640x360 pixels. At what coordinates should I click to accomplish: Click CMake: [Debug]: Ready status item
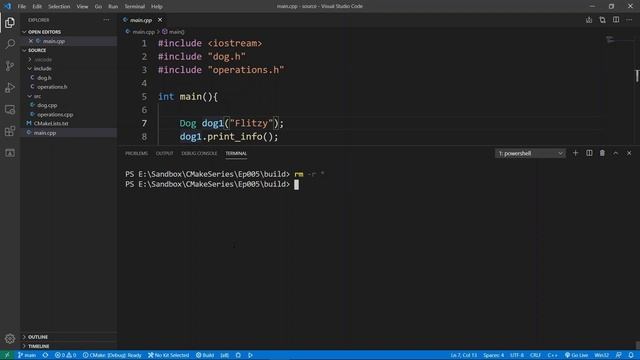click(x=112, y=355)
